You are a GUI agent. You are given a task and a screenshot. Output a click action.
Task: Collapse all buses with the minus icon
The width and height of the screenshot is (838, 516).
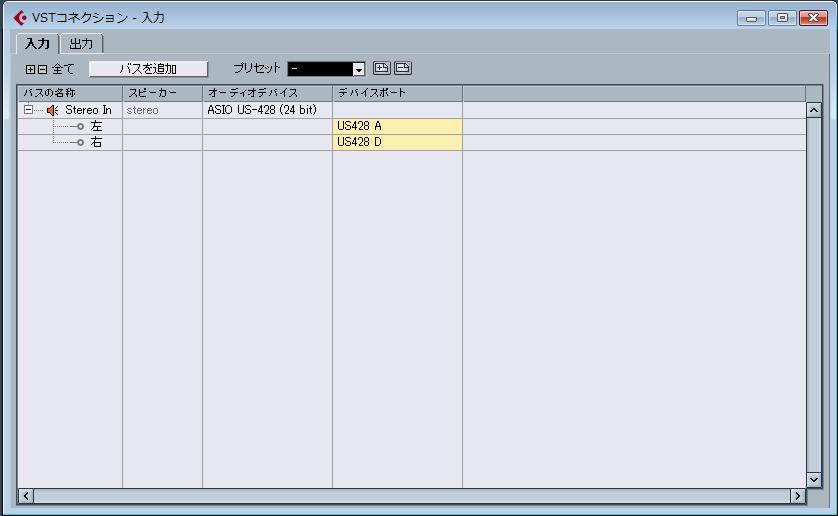click(x=42, y=69)
